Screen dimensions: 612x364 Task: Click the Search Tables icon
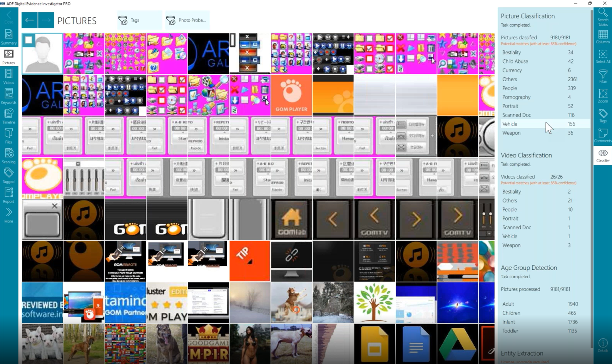click(x=603, y=17)
